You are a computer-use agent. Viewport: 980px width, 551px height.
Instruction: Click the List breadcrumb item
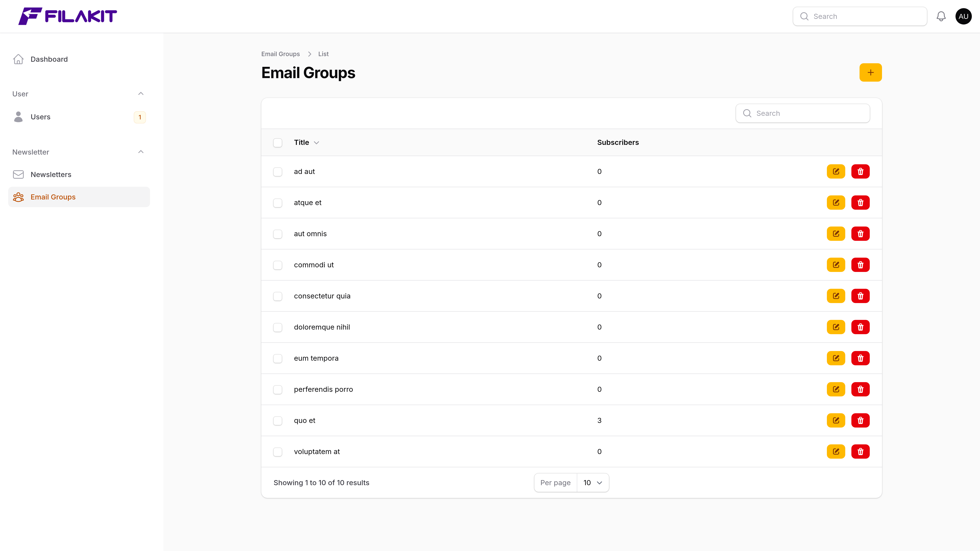pyautogui.click(x=323, y=54)
